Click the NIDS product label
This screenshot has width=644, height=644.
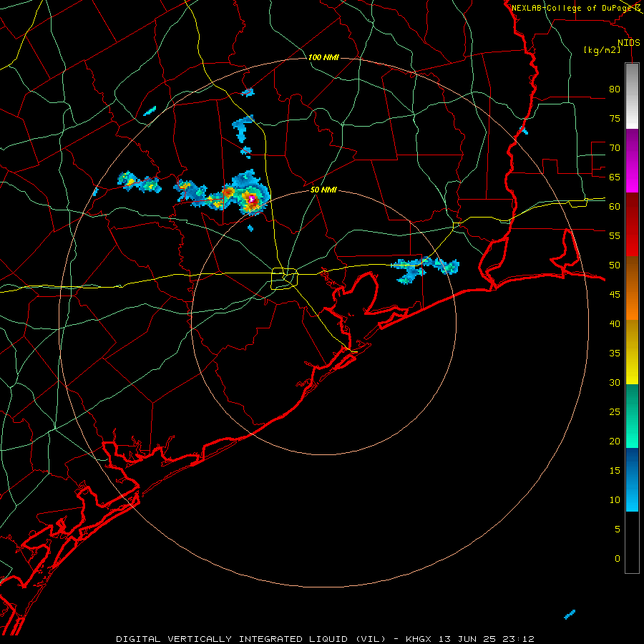tap(629, 43)
